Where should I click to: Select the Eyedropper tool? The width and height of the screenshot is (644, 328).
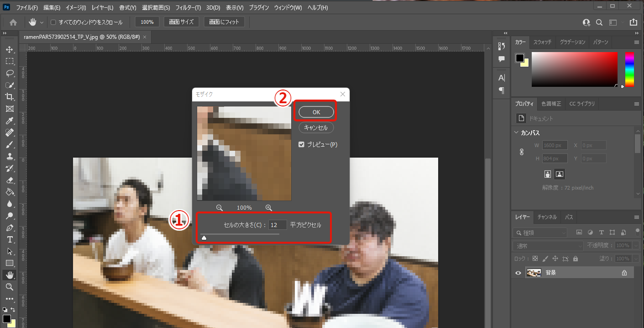click(10, 121)
